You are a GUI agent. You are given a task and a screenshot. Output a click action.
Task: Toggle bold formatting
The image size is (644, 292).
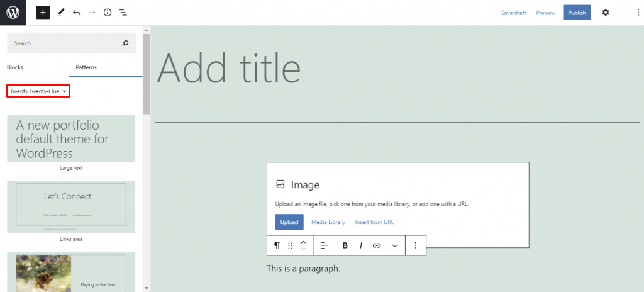345,245
